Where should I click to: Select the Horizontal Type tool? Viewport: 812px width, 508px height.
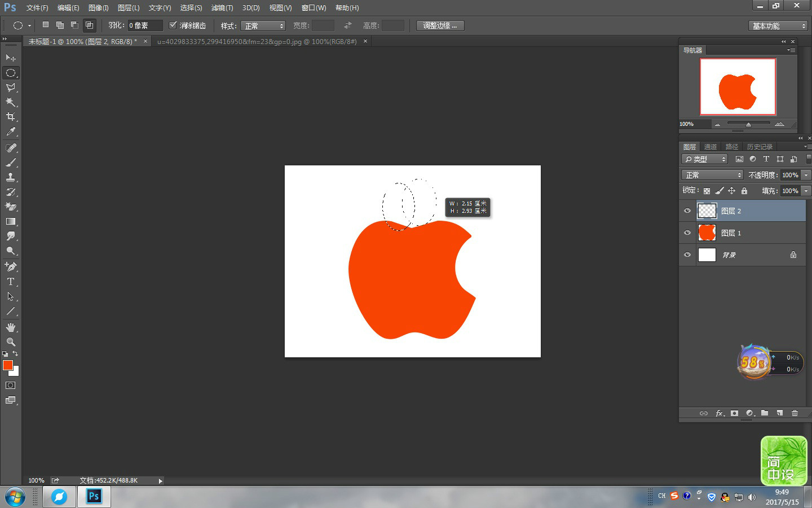click(10, 282)
